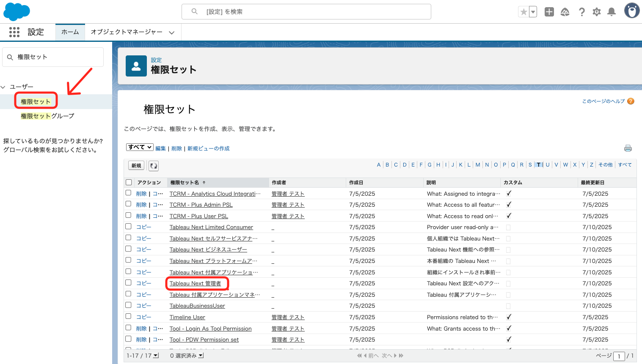Open the favorites list dropdown arrow
This screenshot has width=642, height=364.
(533, 12)
